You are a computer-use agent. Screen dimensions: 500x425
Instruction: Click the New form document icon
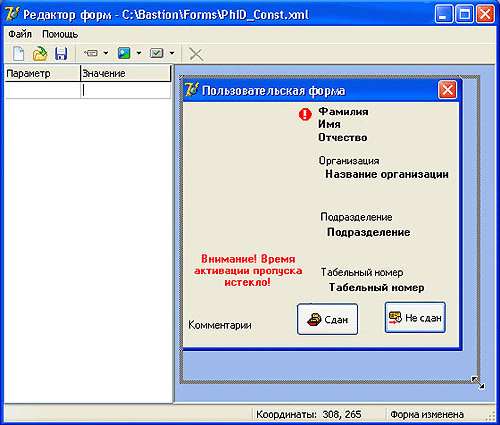coord(19,54)
